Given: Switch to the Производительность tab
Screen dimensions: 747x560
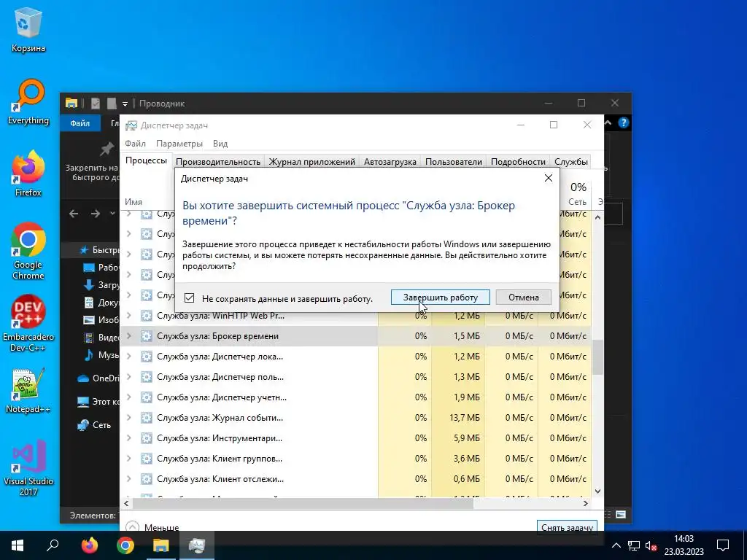Looking at the screenshot, I should pos(217,161).
